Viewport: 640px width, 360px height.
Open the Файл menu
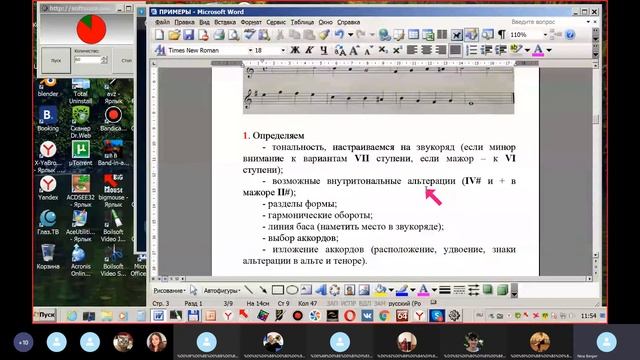(x=162, y=22)
